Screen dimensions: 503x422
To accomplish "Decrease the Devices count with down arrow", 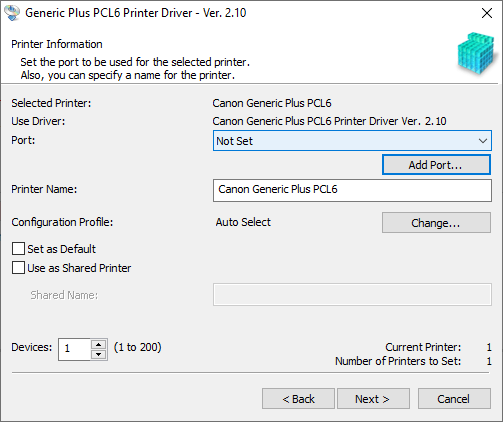I will click(x=98, y=354).
